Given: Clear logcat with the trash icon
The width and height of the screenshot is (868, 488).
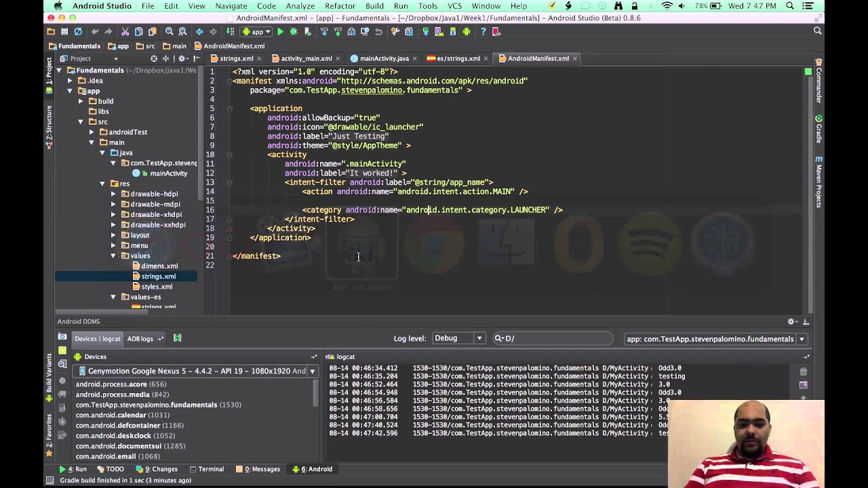Looking at the screenshot, I should (804, 371).
